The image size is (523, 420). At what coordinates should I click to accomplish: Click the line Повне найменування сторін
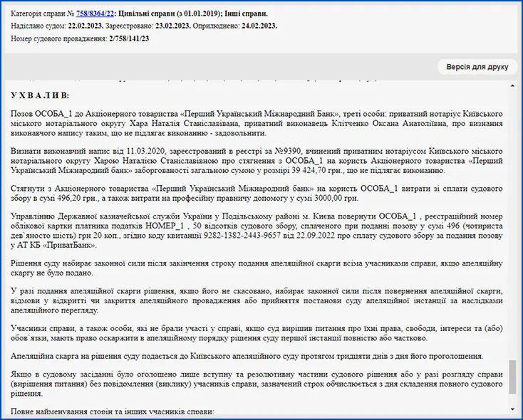pyautogui.click(x=112, y=411)
